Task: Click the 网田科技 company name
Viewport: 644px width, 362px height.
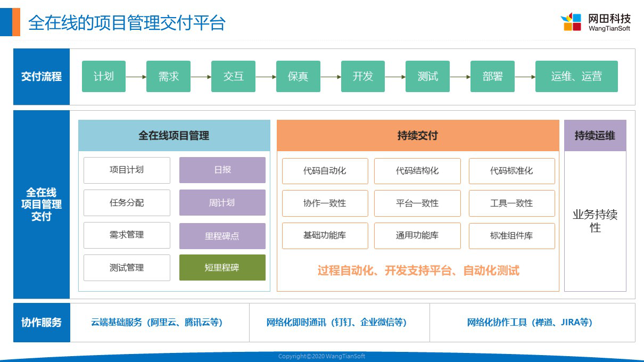Action: tap(609, 18)
